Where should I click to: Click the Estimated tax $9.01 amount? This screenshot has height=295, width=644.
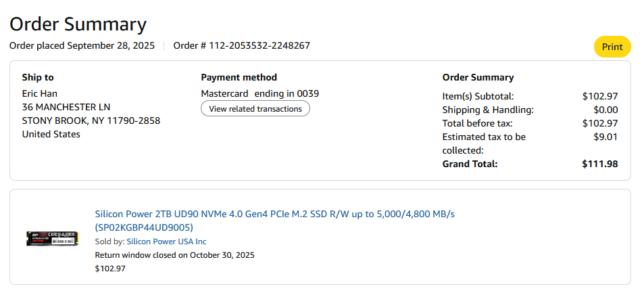pos(606,137)
